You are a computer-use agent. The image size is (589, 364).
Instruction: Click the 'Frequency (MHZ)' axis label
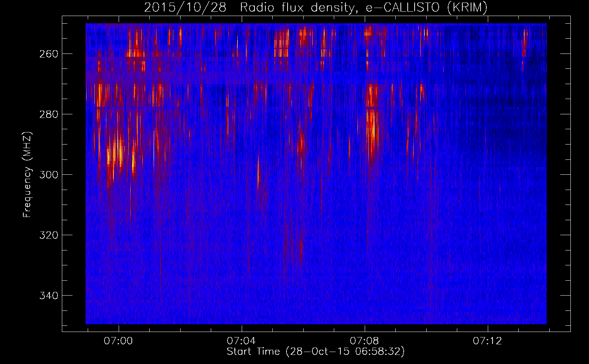coord(27,174)
